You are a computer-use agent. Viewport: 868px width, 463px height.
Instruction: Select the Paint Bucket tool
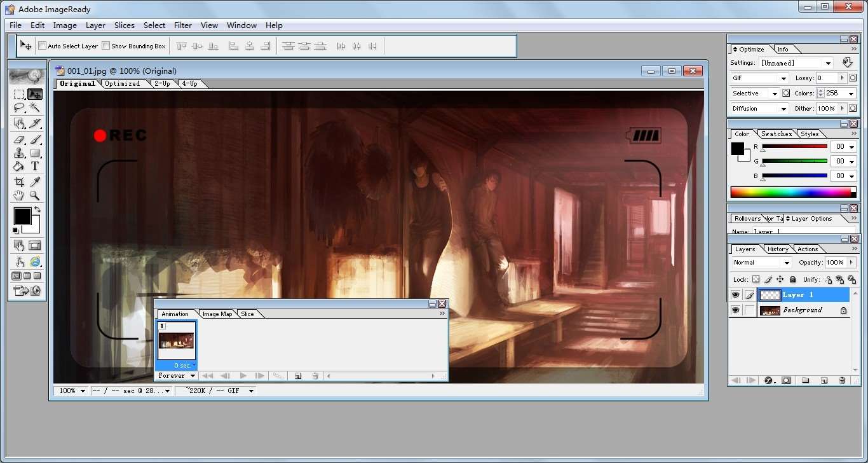coord(19,166)
